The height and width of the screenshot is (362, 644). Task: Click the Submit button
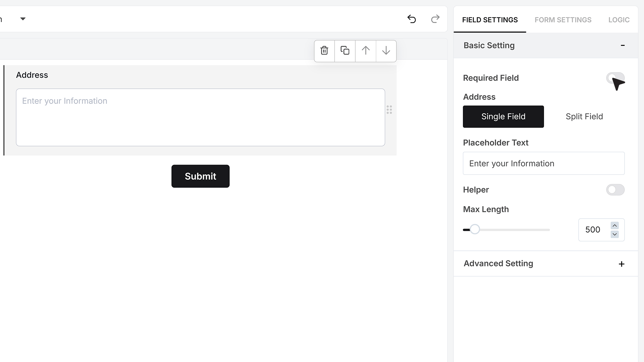[200, 176]
